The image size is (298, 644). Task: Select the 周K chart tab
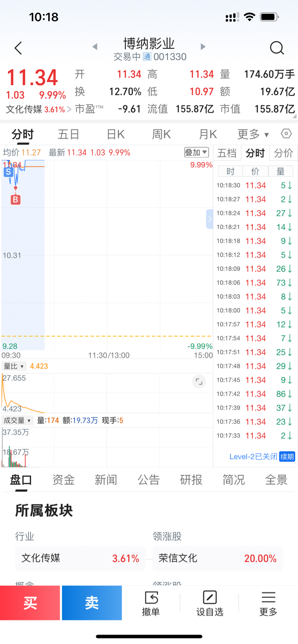tap(161, 134)
